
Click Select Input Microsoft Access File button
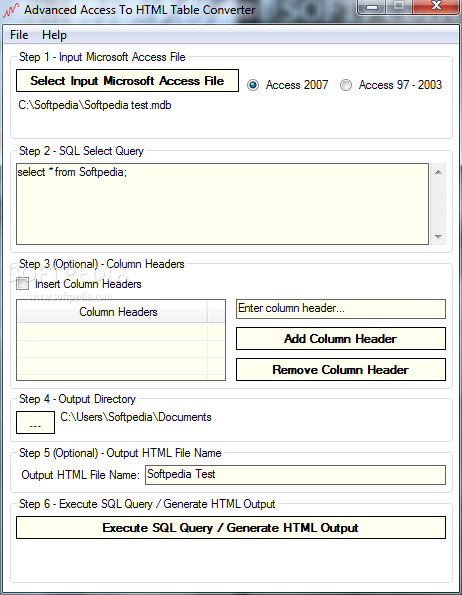[127, 80]
